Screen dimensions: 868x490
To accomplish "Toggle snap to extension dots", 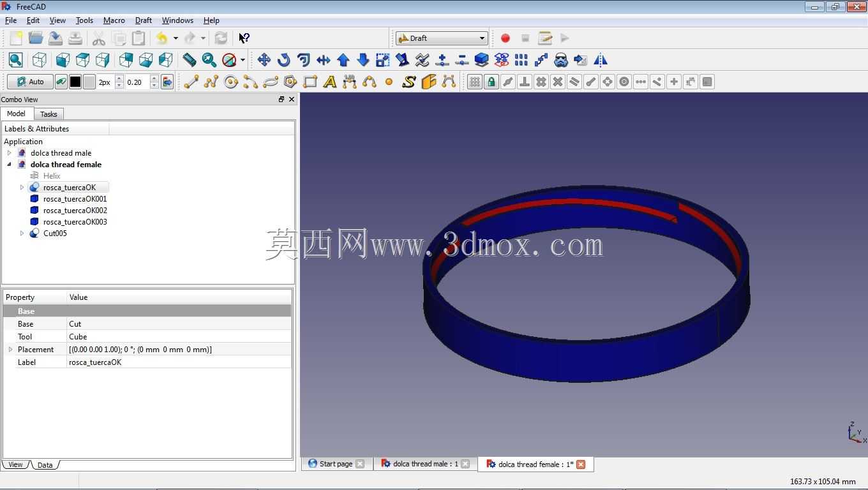I will point(640,82).
